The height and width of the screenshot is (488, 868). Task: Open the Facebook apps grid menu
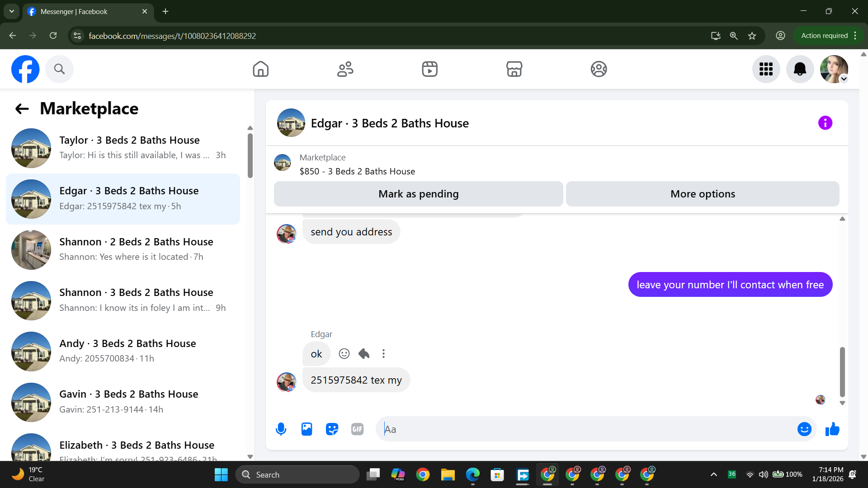pyautogui.click(x=766, y=69)
